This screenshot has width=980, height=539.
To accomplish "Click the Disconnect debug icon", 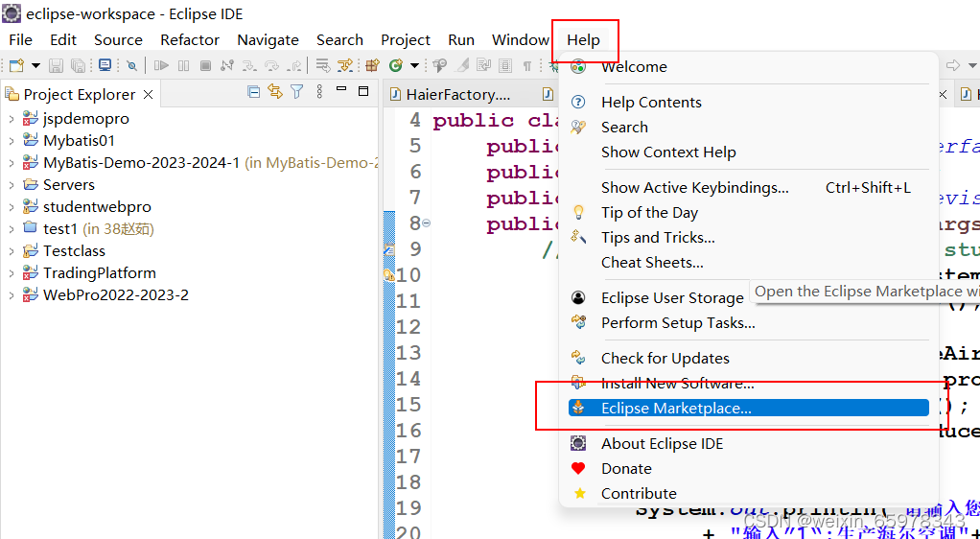I will (x=227, y=65).
